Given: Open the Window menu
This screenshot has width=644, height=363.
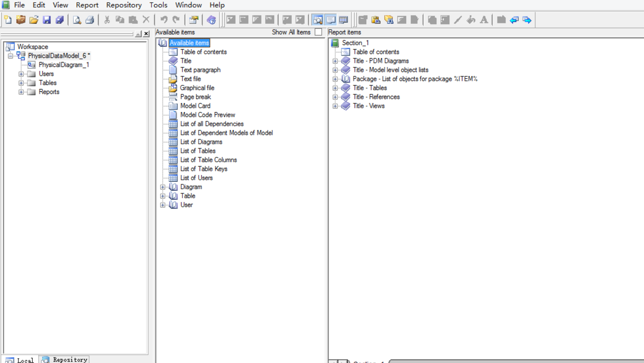Looking at the screenshot, I should pyautogui.click(x=188, y=5).
